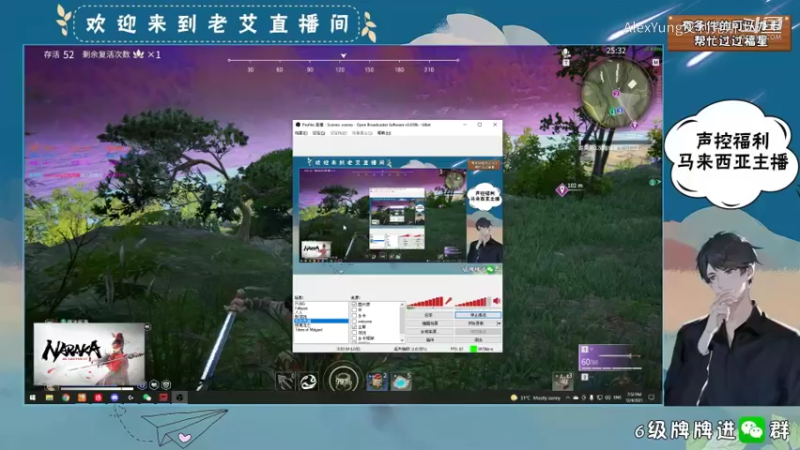Click the Exit button in OBS
The image size is (800, 450).
(x=478, y=340)
